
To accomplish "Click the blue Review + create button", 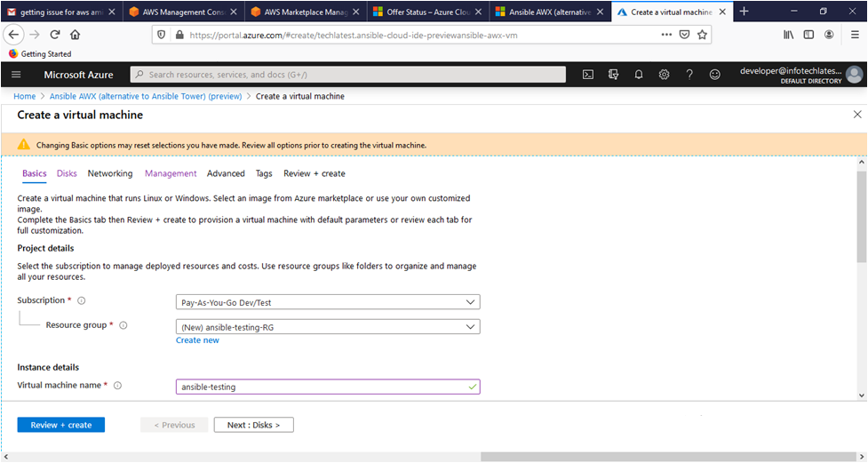I will pos(61,425).
